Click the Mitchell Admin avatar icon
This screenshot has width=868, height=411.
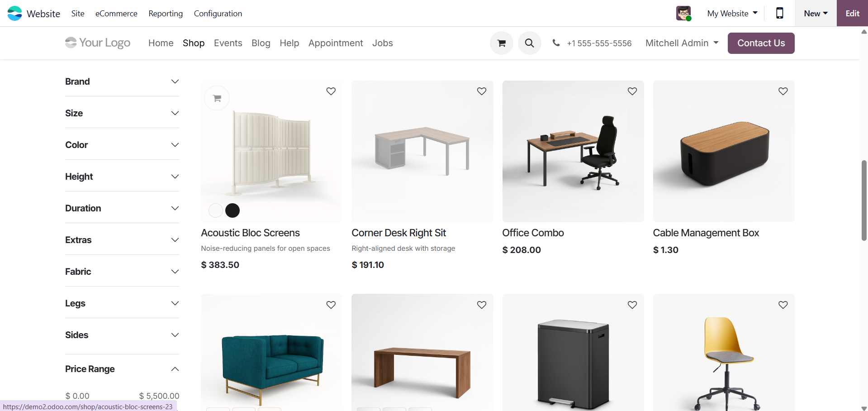[683, 13]
